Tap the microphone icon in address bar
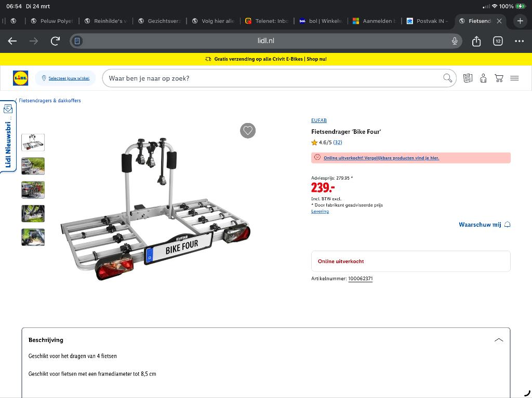 point(455,41)
